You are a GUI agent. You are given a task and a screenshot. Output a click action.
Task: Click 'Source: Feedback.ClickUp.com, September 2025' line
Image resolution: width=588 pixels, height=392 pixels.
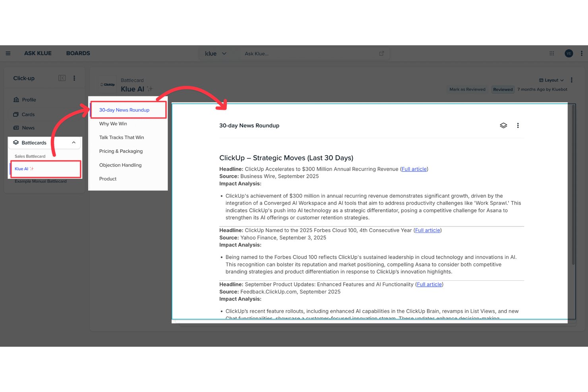pyautogui.click(x=280, y=292)
